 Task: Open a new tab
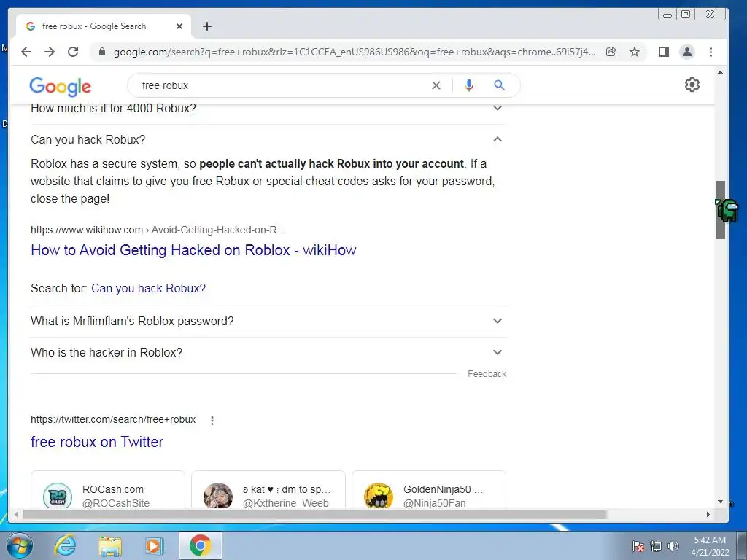206,26
